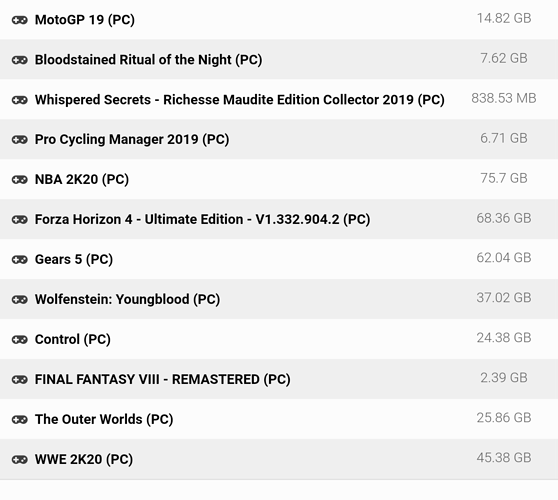Click the gamepad icon for Forza Horizon 4
Image resolution: width=558 pixels, height=500 pixels.
pyautogui.click(x=20, y=220)
